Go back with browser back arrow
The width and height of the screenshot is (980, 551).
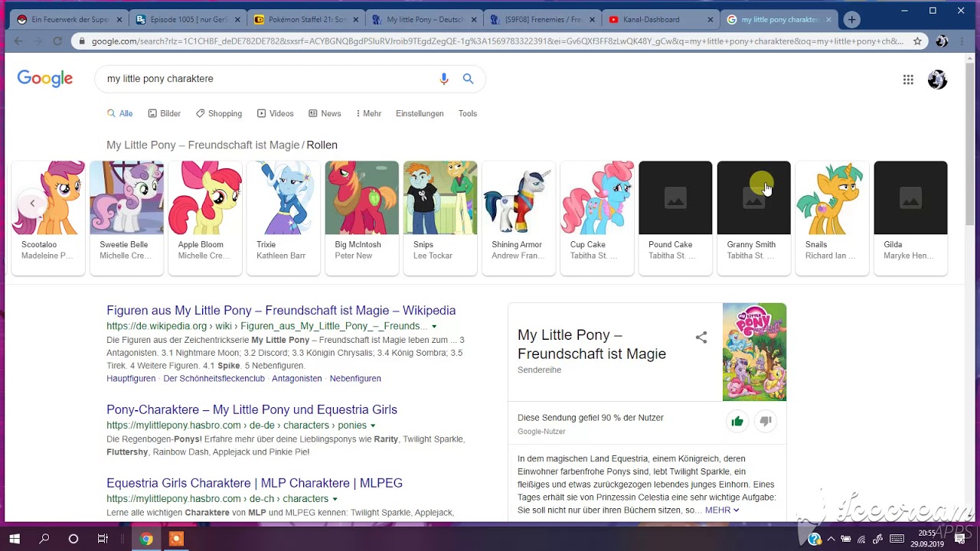(x=18, y=41)
